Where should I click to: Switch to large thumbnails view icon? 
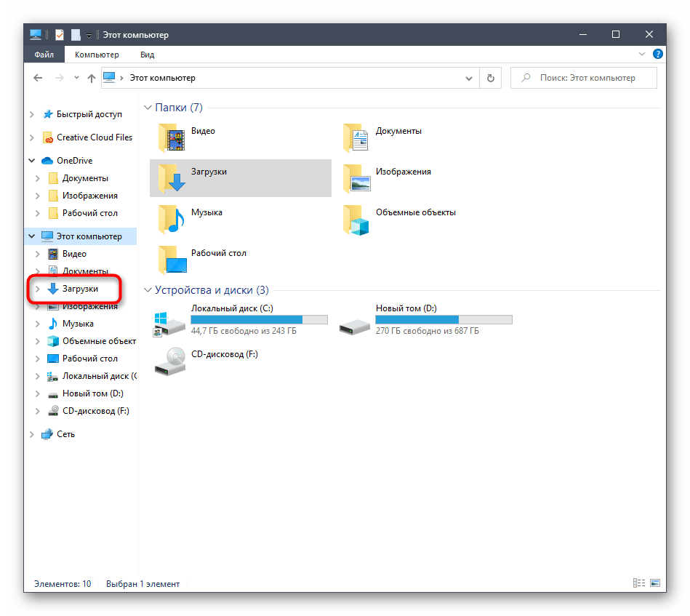coord(655,583)
